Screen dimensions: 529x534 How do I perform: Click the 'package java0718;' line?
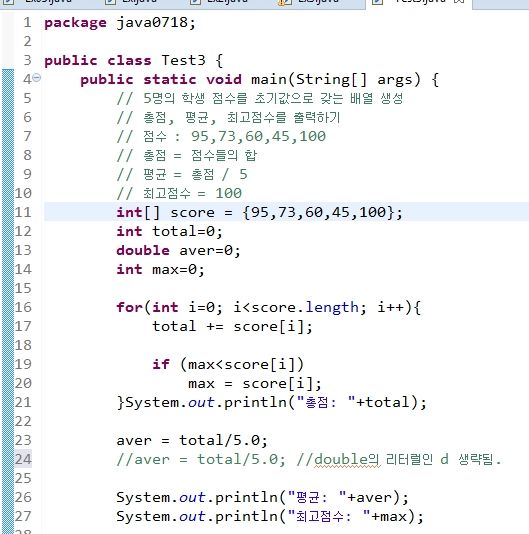(x=120, y=23)
